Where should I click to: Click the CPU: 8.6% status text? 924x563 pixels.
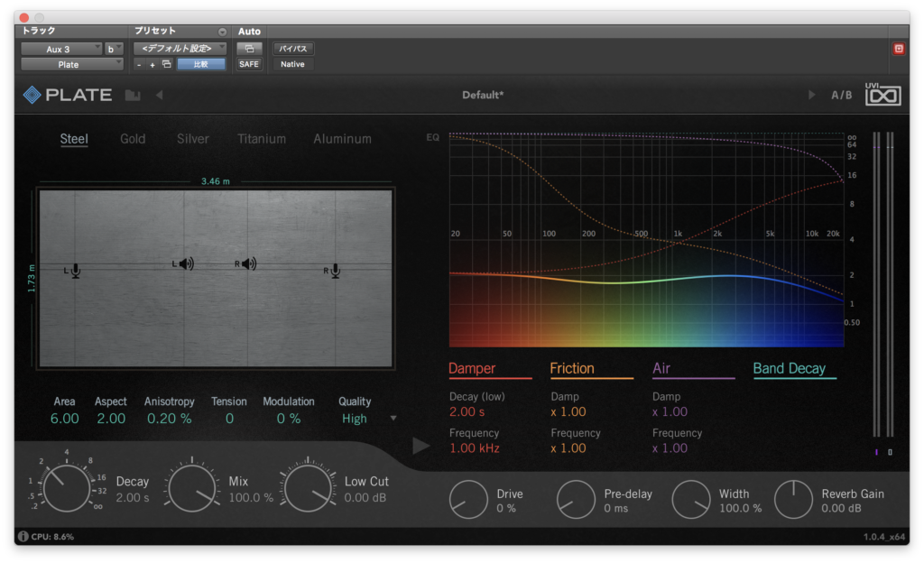(x=52, y=537)
